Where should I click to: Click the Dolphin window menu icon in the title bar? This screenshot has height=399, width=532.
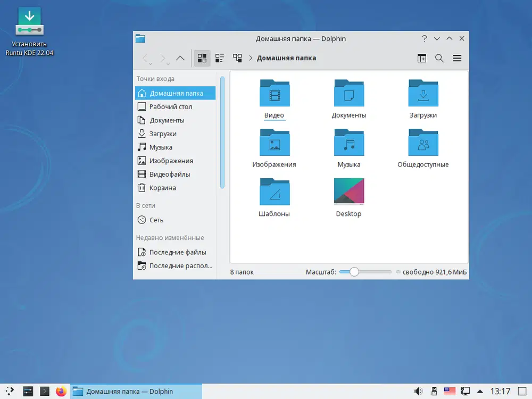click(x=140, y=38)
